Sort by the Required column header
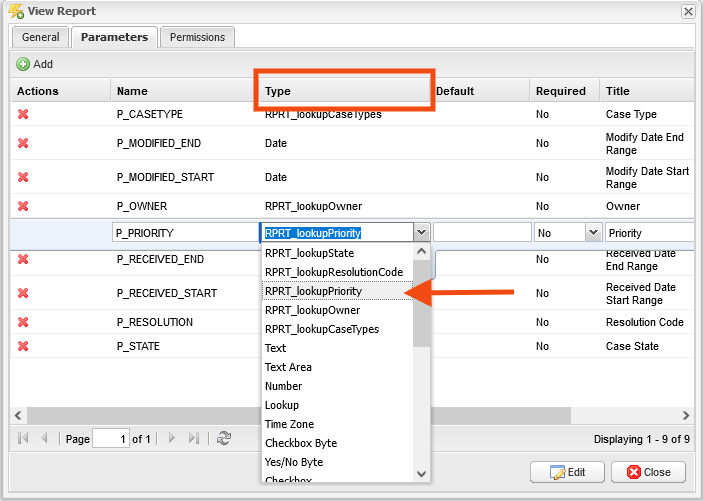This screenshot has width=703, height=501. click(564, 91)
